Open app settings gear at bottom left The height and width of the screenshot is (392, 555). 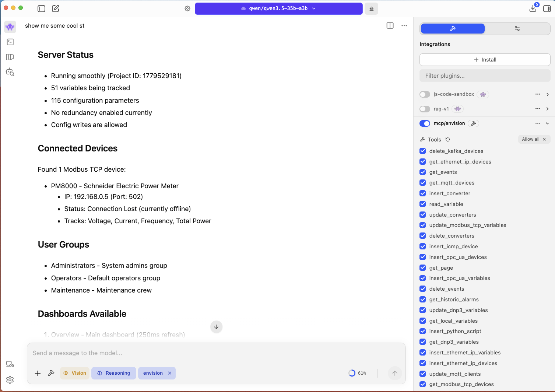pyautogui.click(x=10, y=380)
